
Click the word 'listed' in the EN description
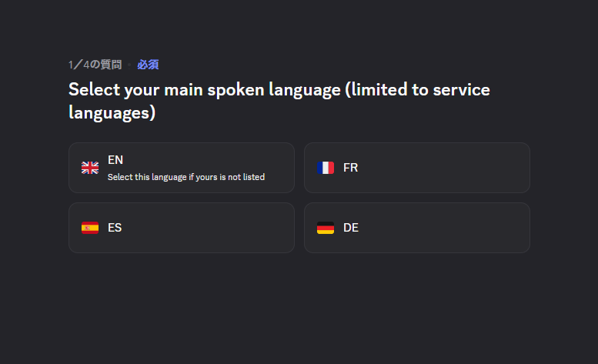pyautogui.click(x=254, y=177)
